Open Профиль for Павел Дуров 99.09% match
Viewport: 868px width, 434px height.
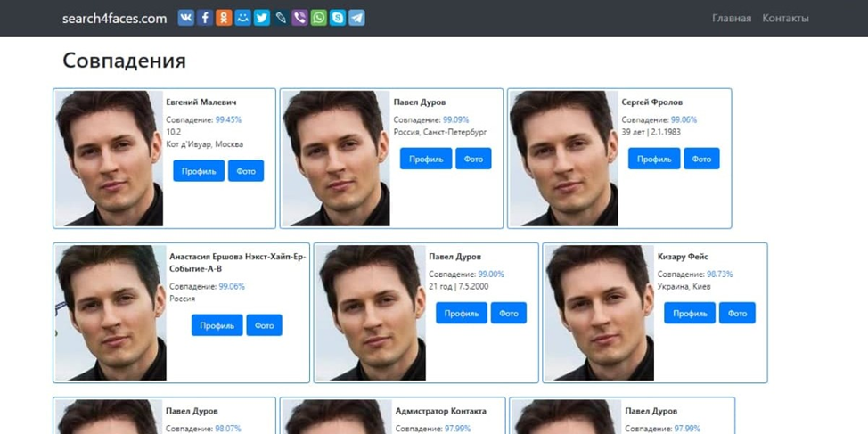tap(426, 159)
